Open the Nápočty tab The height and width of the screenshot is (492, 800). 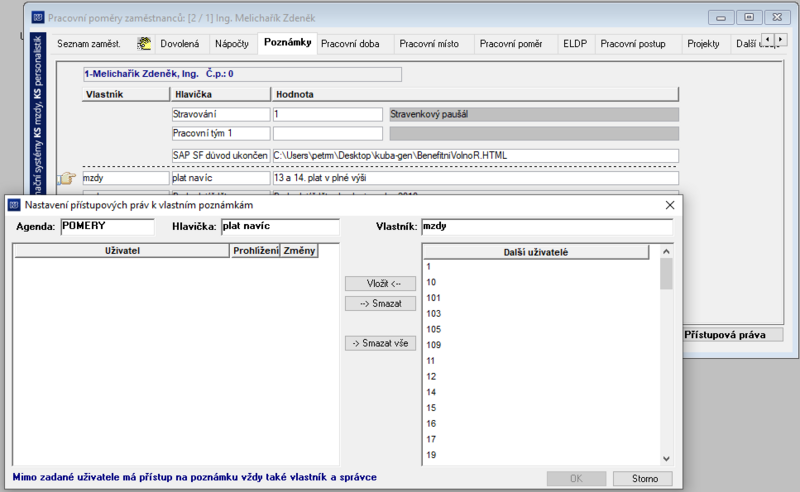[232, 44]
